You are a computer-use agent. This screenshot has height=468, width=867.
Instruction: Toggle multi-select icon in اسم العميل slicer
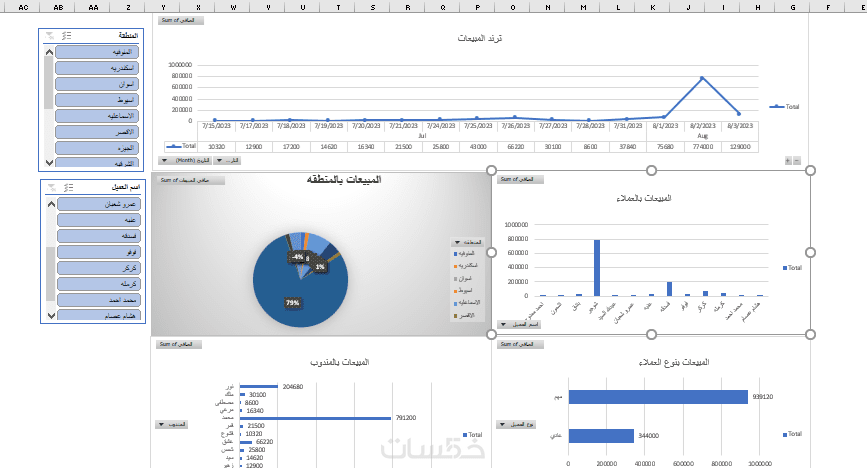point(69,188)
